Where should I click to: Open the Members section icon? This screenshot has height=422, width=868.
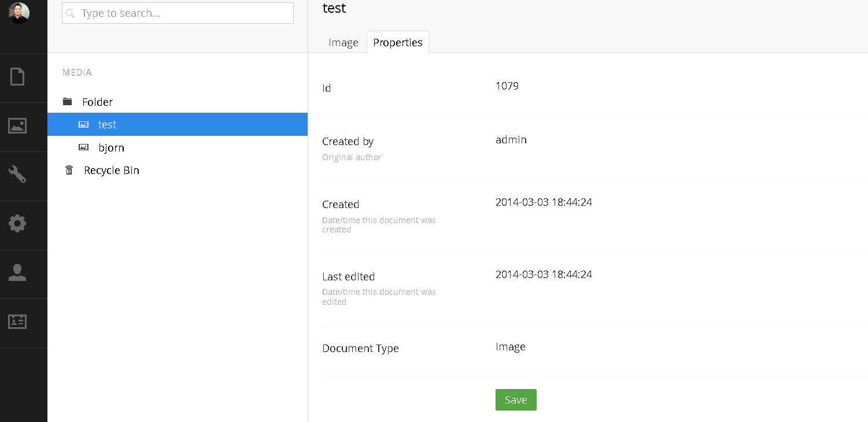tap(17, 322)
